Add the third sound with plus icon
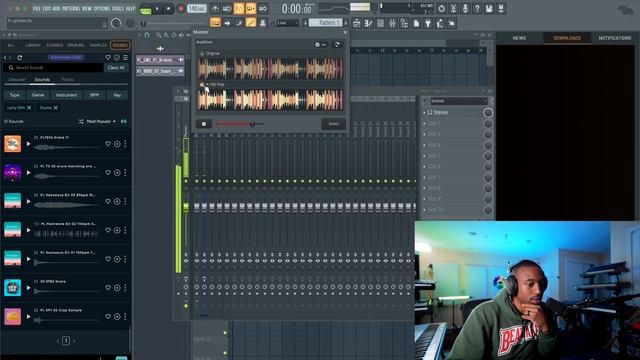 click(117, 201)
